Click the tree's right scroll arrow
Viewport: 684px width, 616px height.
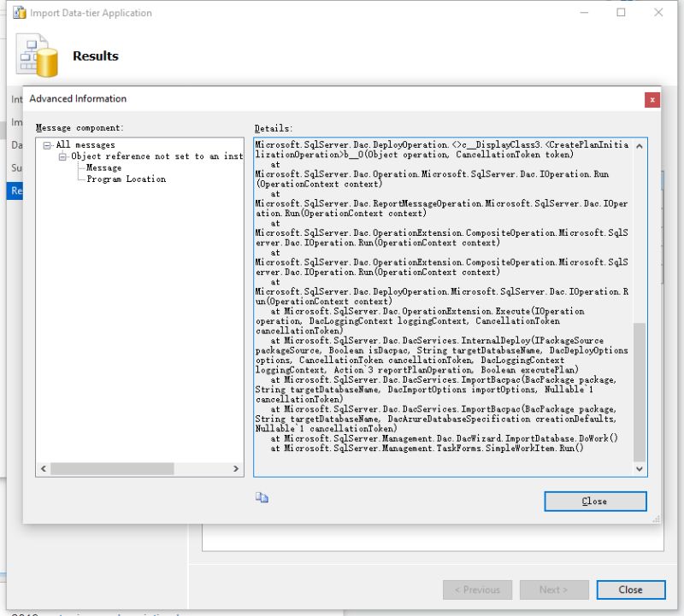click(237, 468)
